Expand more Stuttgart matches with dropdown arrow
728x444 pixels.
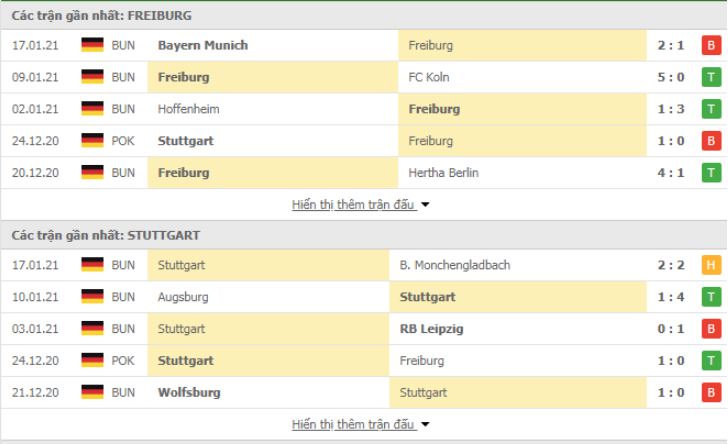tap(425, 425)
